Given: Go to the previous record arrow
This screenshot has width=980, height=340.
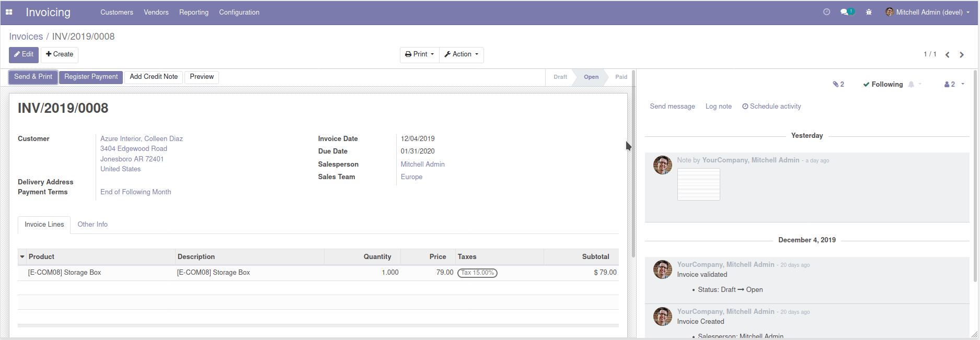Looking at the screenshot, I should tap(947, 55).
